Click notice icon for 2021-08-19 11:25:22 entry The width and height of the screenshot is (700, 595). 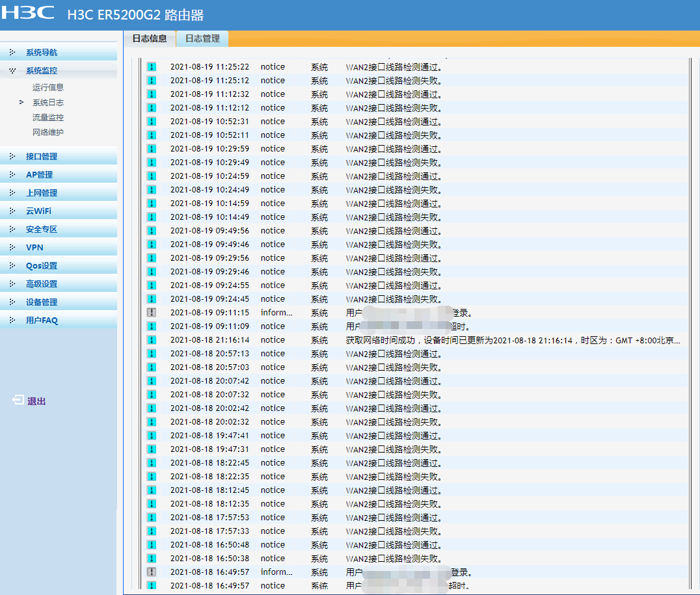coord(152,67)
